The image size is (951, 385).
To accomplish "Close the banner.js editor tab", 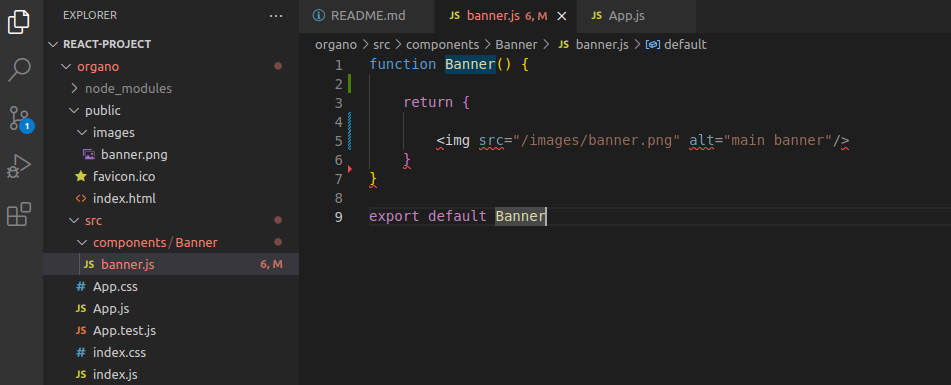I will click(x=562, y=16).
